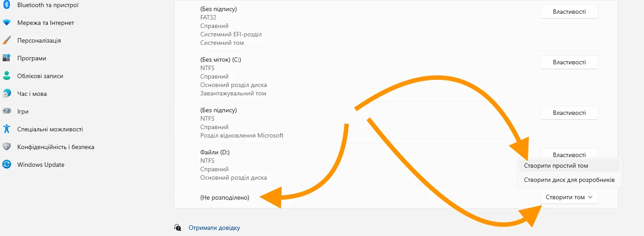Select the Не розподілено unallocated space row
The width and height of the screenshot is (644, 236).
tap(396, 197)
